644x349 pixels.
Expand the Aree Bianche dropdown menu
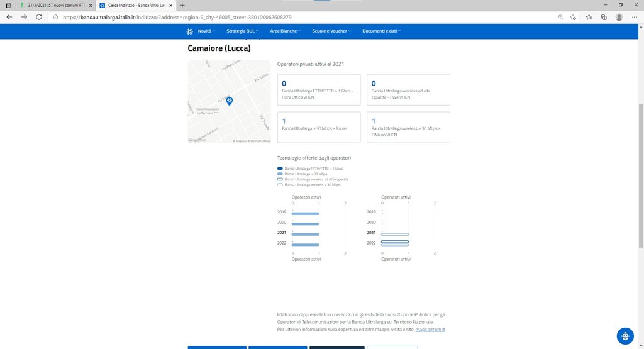pos(285,31)
